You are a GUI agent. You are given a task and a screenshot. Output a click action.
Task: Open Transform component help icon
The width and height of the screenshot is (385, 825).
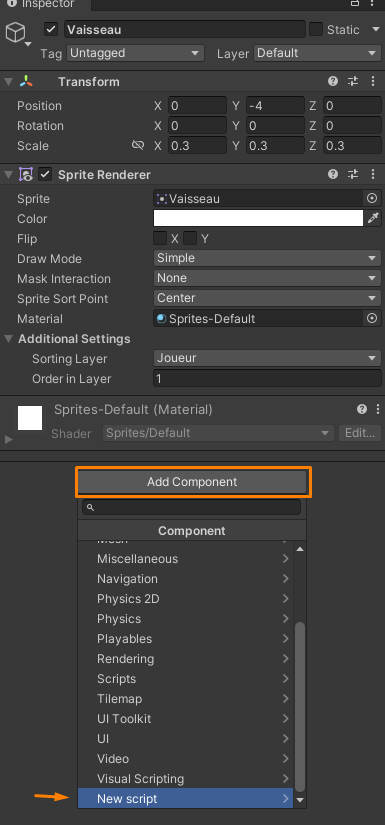pyautogui.click(x=332, y=82)
